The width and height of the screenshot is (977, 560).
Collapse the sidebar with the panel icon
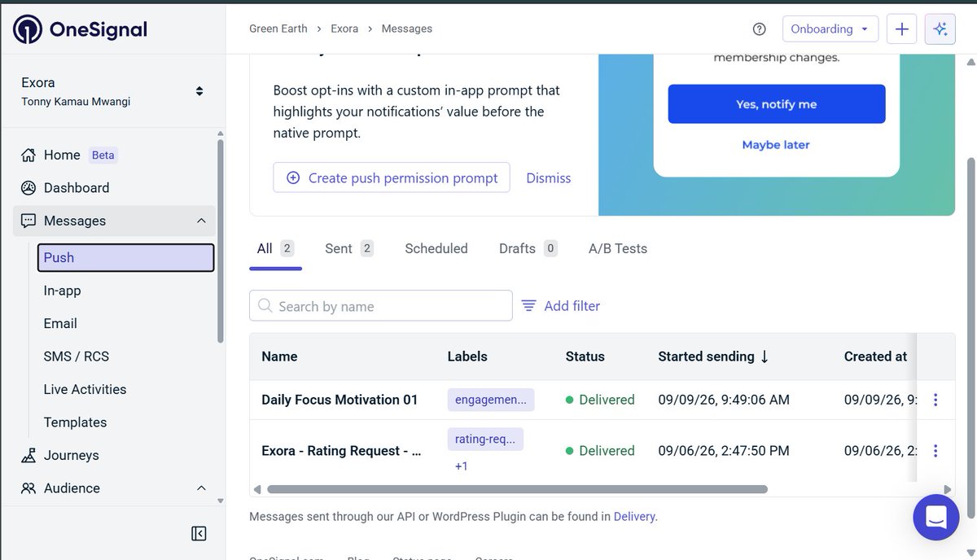click(x=199, y=533)
